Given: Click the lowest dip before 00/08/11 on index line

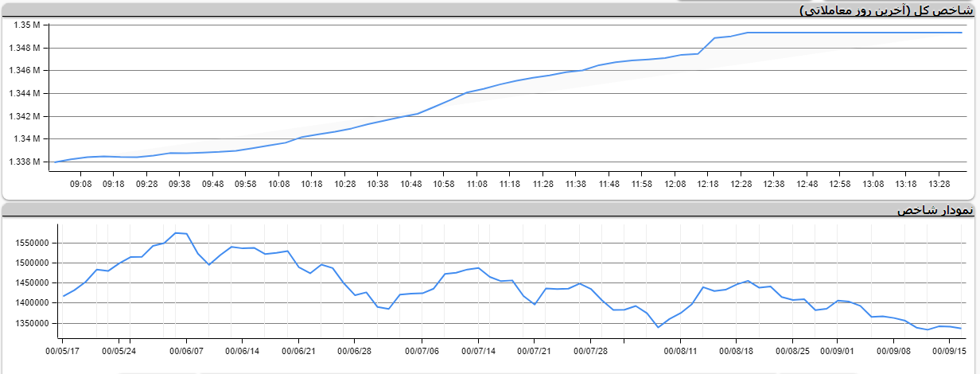Looking at the screenshot, I should [658, 327].
